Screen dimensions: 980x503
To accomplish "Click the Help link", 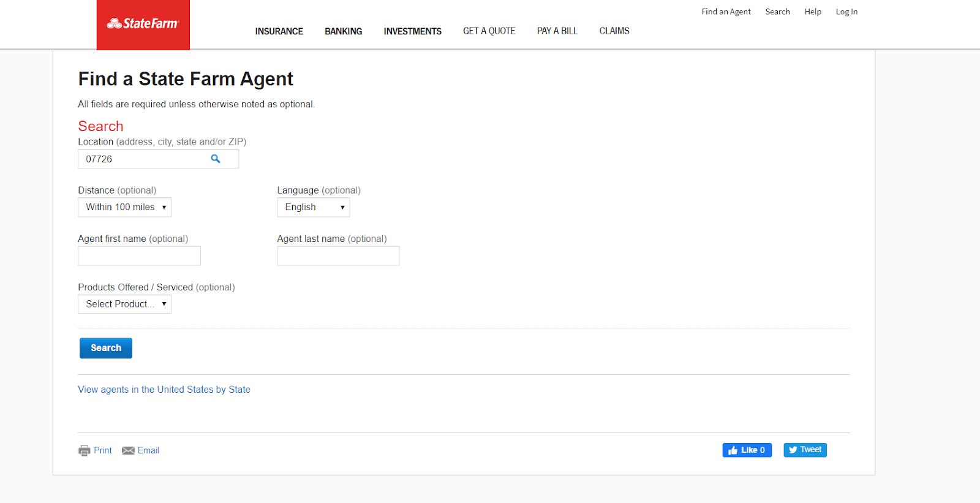I will 813,12.
